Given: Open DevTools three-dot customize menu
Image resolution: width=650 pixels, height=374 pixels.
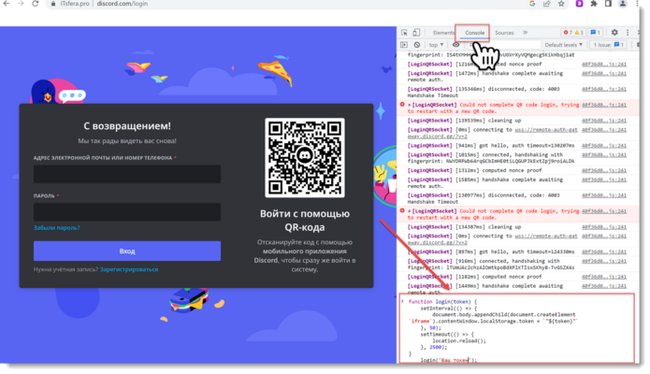Looking at the screenshot, I should pyautogui.click(x=627, y=32).
